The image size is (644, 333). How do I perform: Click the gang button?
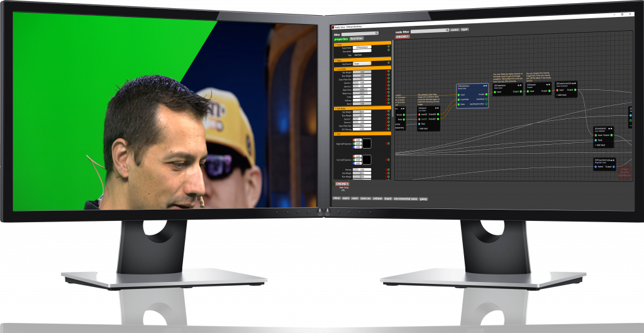coord(424,199)
